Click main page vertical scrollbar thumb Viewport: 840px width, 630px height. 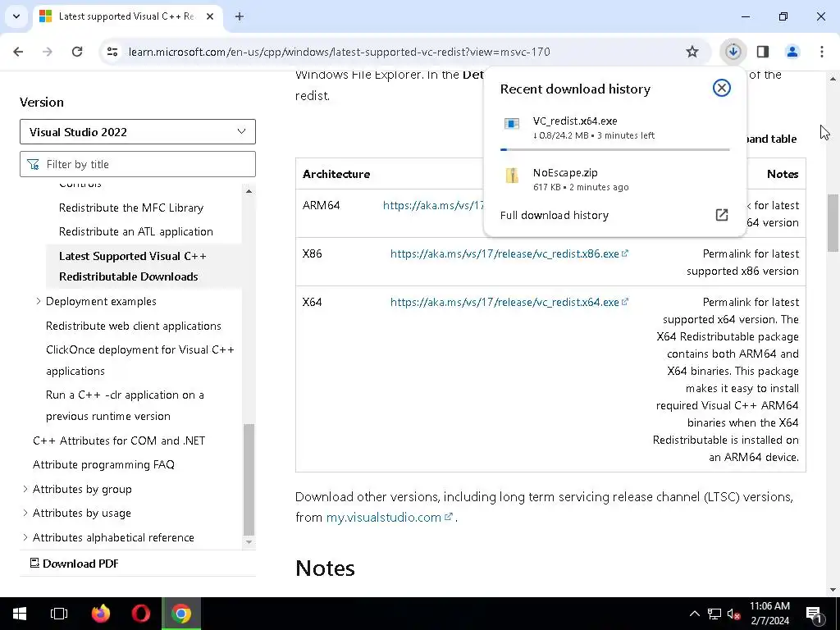(x=833, y=223)
